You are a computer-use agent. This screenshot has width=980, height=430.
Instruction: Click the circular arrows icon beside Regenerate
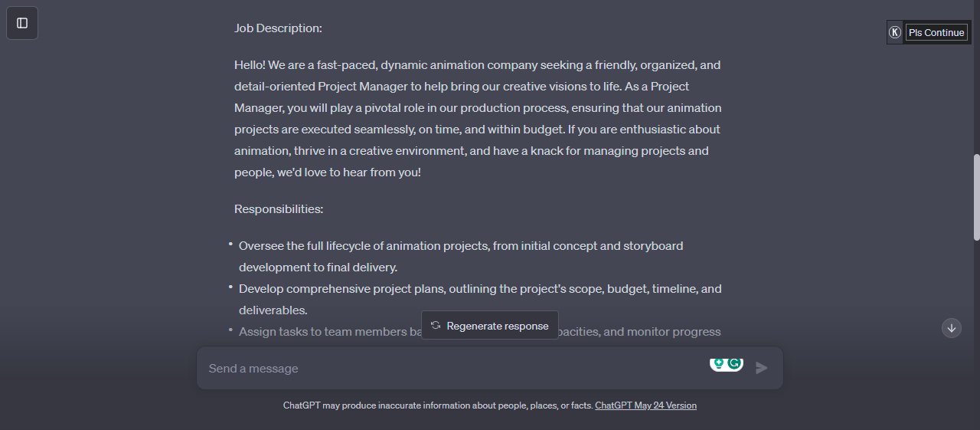point(436,326)
